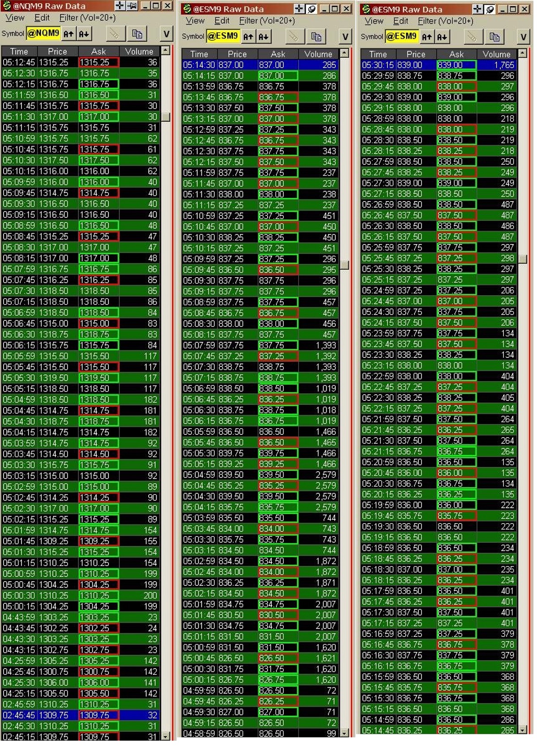Click the A-up arrow button in the @NQM9 window
The height and width of the screenshot is (756, 537).
coord(68,34)
